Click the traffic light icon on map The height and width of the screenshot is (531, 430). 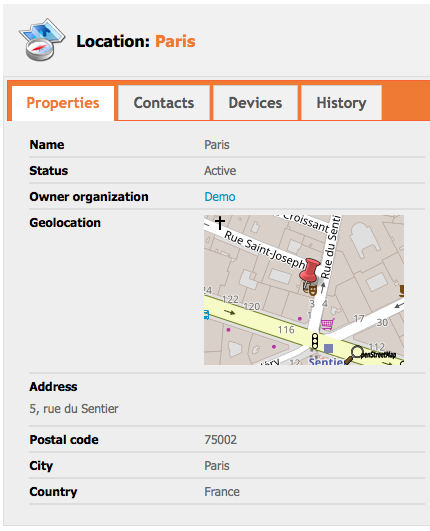[315, 341]
